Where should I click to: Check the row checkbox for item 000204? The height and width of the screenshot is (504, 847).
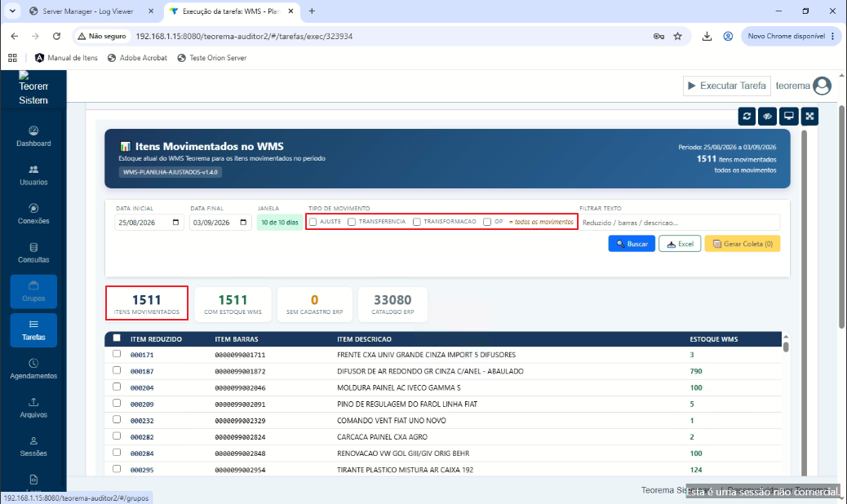117,387
